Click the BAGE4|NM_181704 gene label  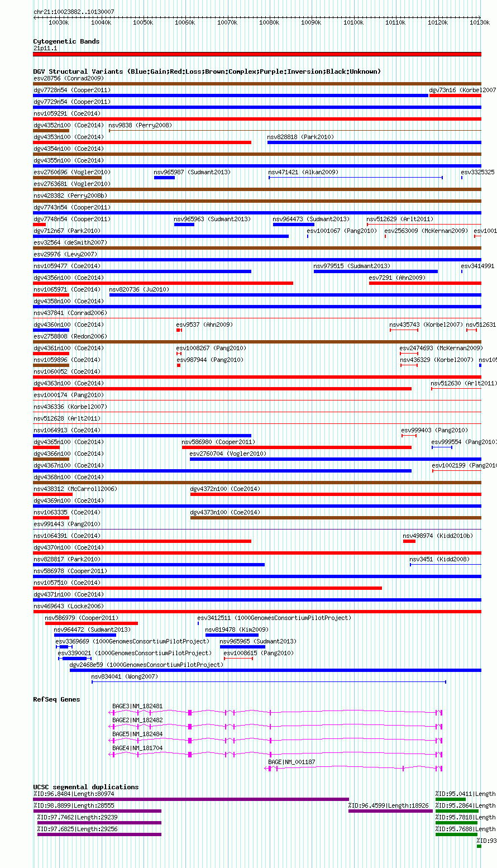click(137, 748)
